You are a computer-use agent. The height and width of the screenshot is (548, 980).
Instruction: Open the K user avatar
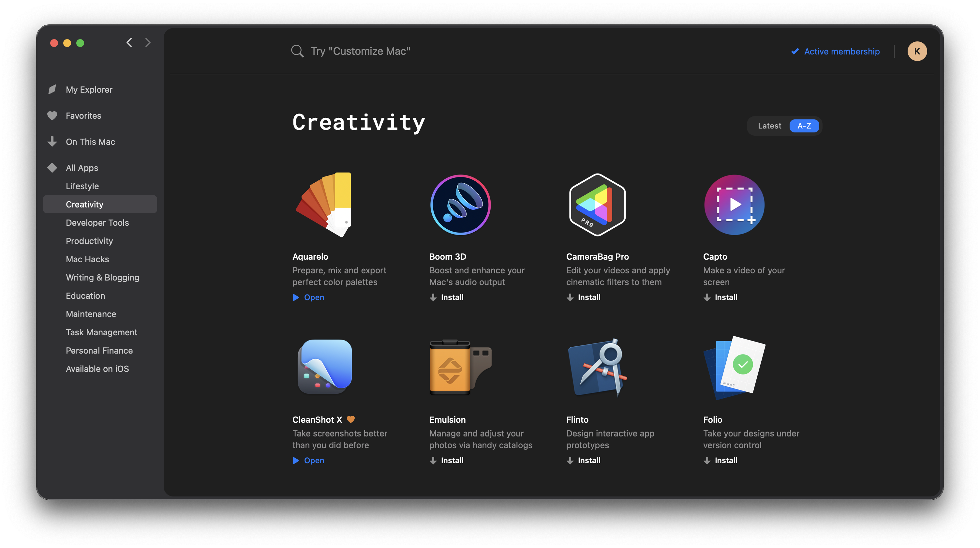[917, 51]
